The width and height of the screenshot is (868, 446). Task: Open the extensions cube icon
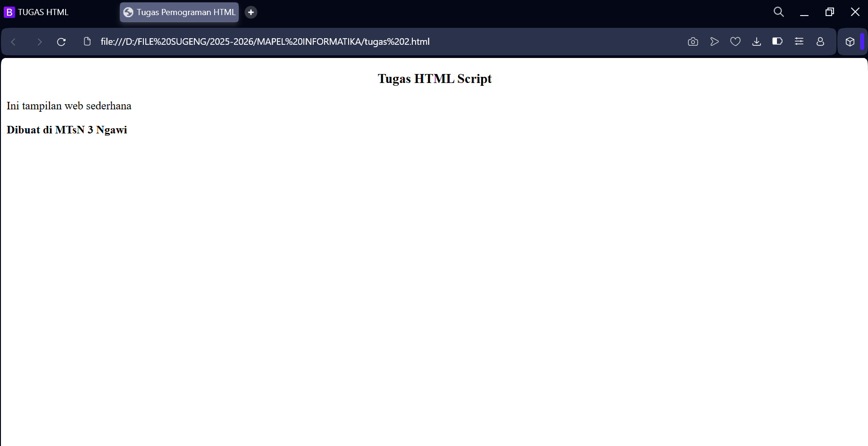pos(850,41)
